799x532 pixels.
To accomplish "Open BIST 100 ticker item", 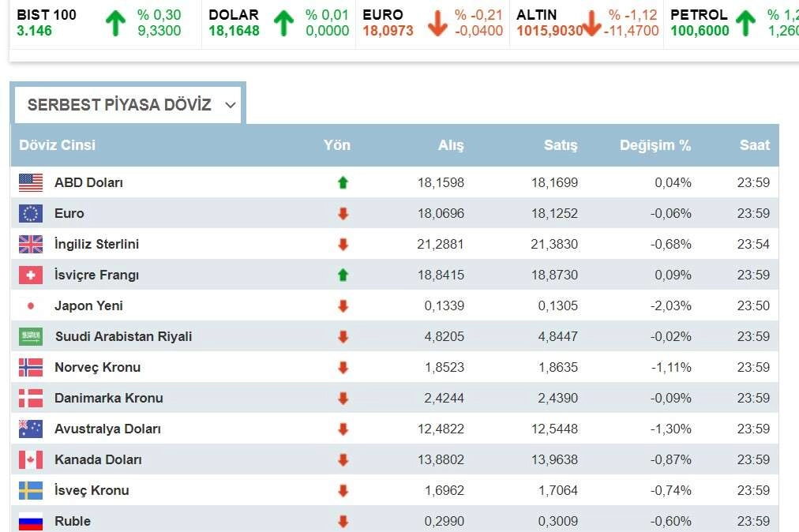I will (47, 22).
